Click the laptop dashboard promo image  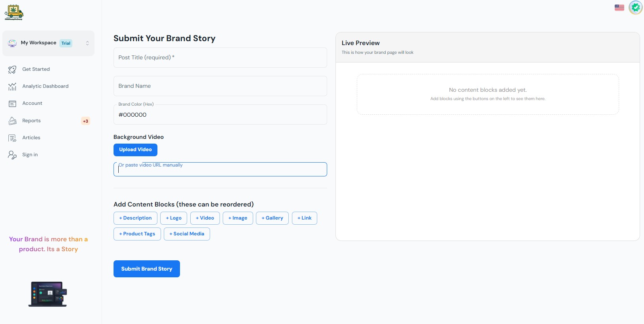(x=48, y=294)
